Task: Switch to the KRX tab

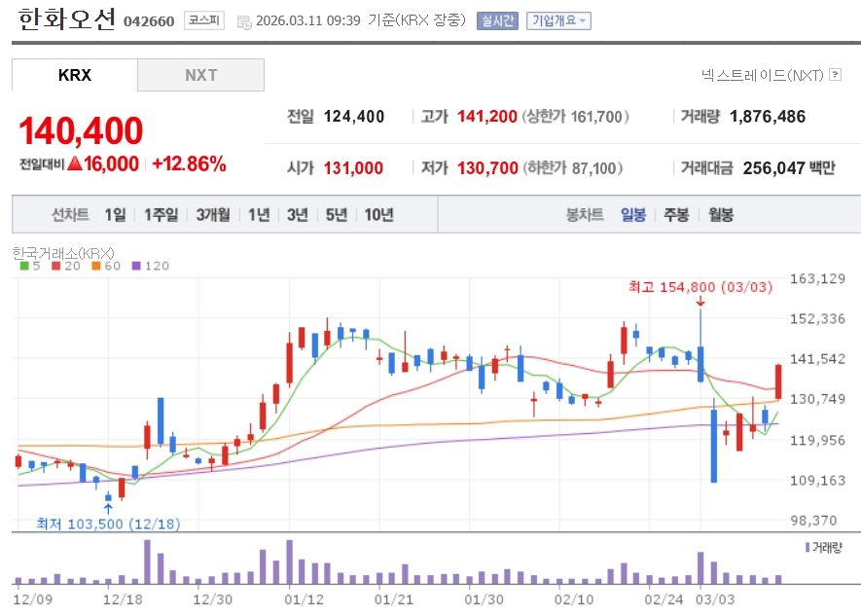Action: 75,75
